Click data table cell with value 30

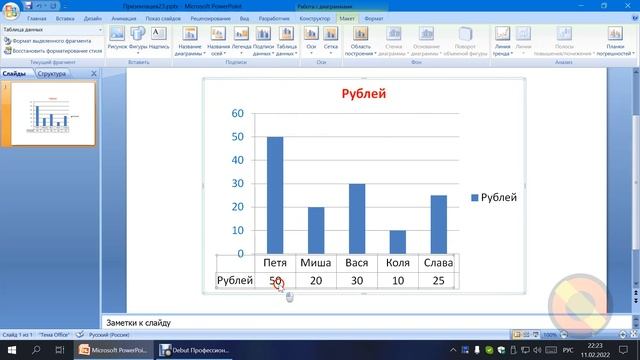pos(357,280)
